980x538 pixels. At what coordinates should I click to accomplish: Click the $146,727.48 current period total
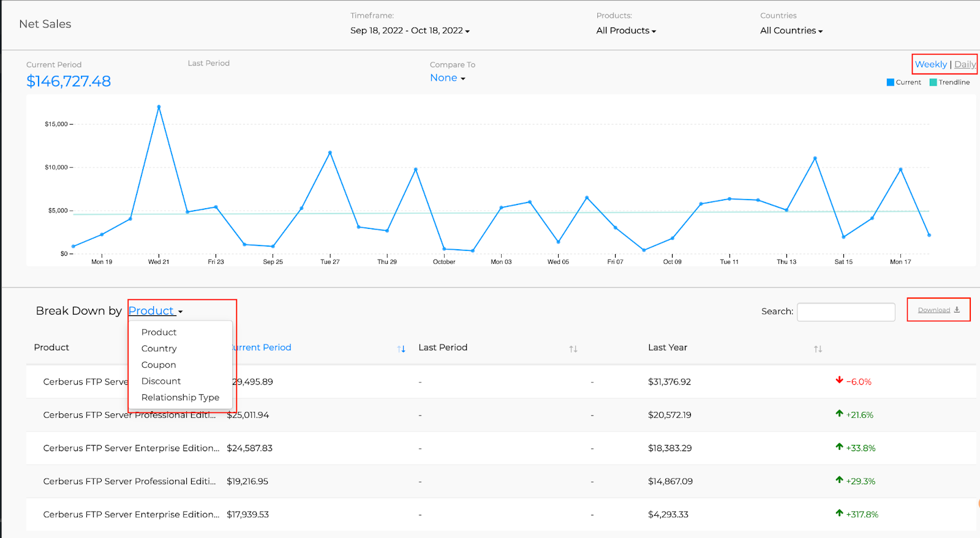[69, 81]
